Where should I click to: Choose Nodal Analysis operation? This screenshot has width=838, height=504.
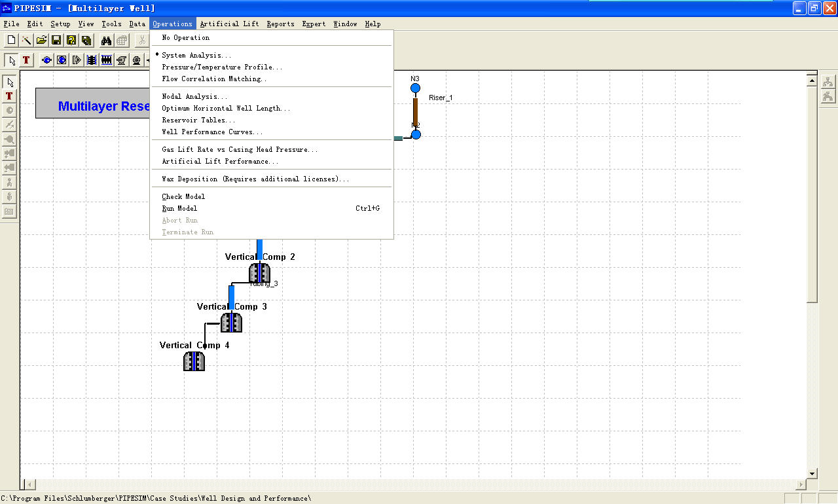click(272, 97)
